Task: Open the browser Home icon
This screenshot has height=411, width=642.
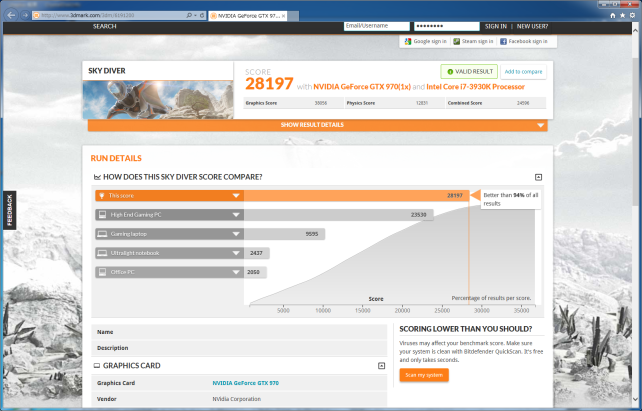Action: pos(613,16)
